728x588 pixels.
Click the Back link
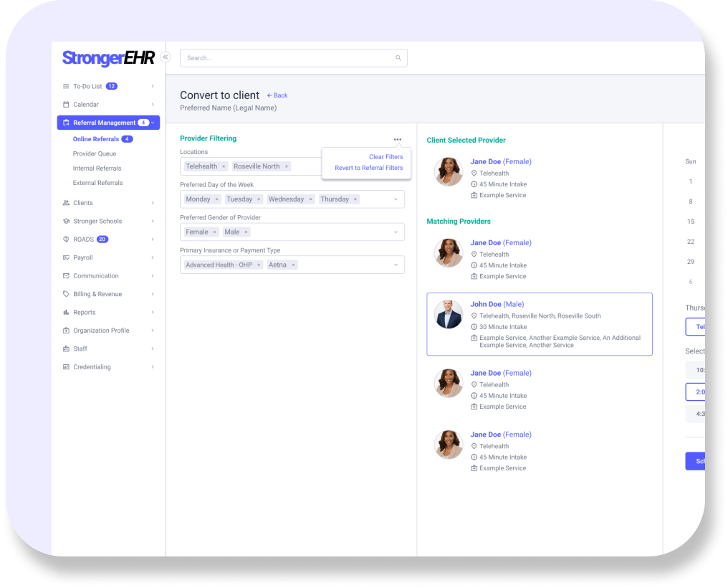pos(277,95)
